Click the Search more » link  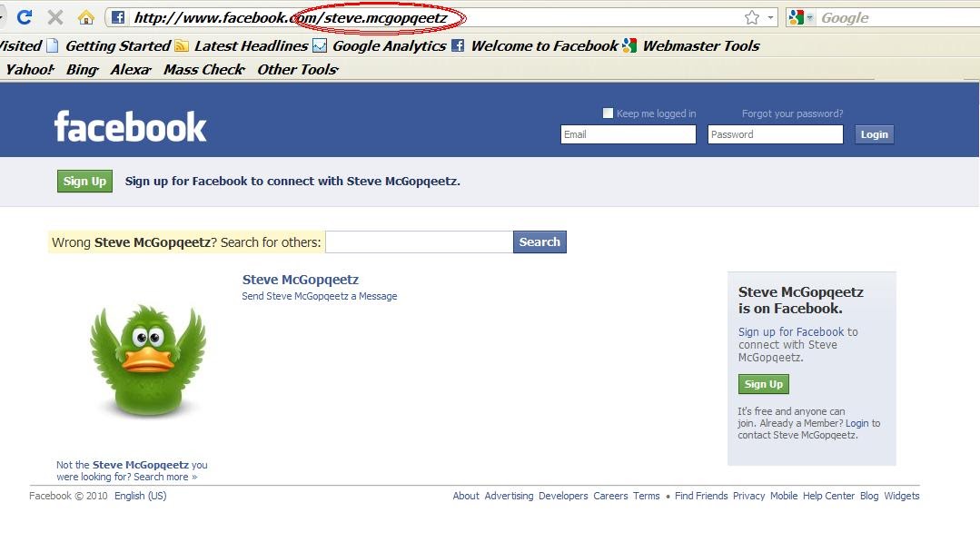165,477
